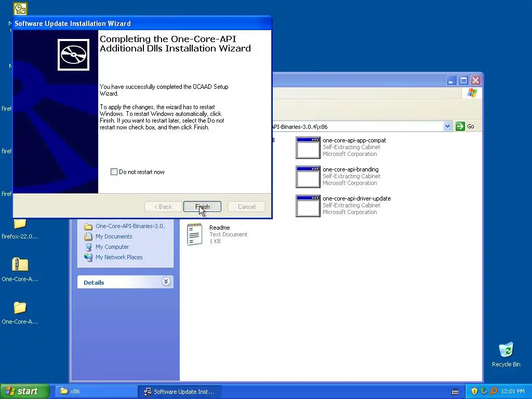This screenshot has width=532, height=399.
Task: Click the Cancel button in the wizard
Action: [x=246, y=207]
